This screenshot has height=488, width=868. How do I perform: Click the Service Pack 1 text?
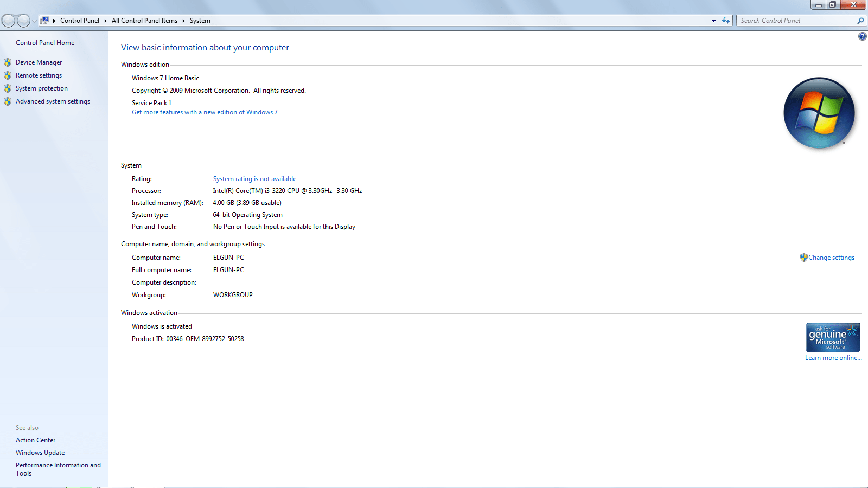pos(151,103)
